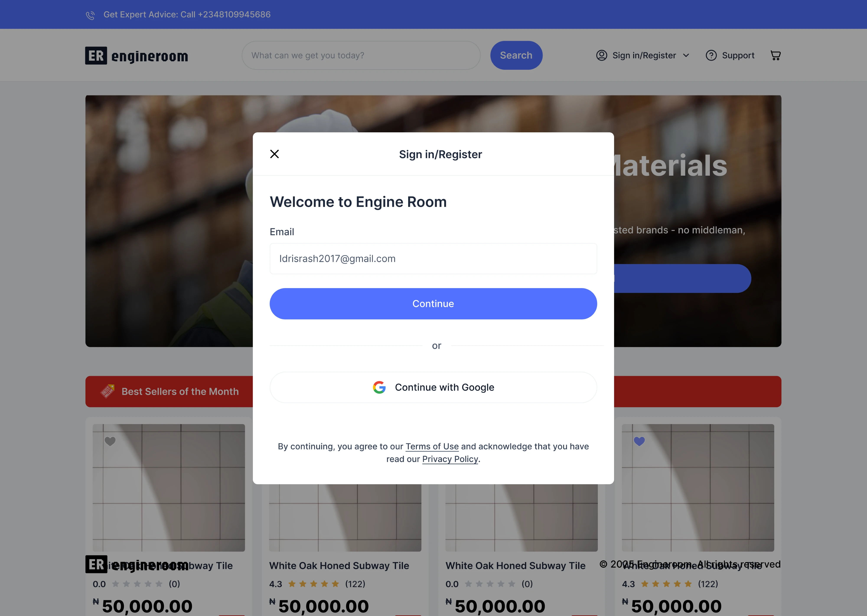The image size is (867, 616).
Task: Focus the product search box
Action: click(361, 55)
